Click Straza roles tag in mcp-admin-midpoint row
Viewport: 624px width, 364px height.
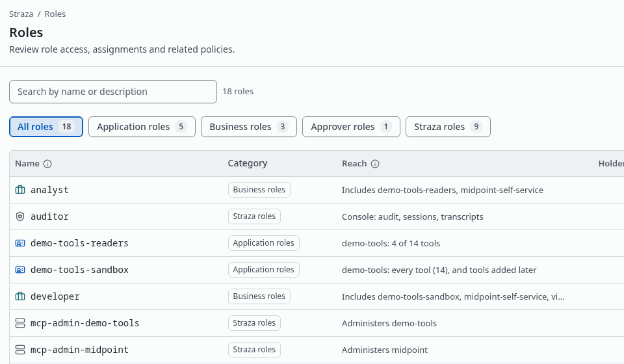(254, 350)
